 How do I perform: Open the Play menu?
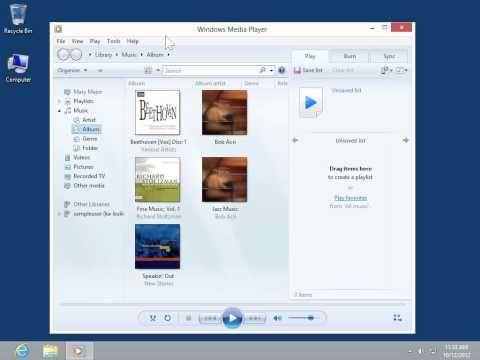click(95, 41)
